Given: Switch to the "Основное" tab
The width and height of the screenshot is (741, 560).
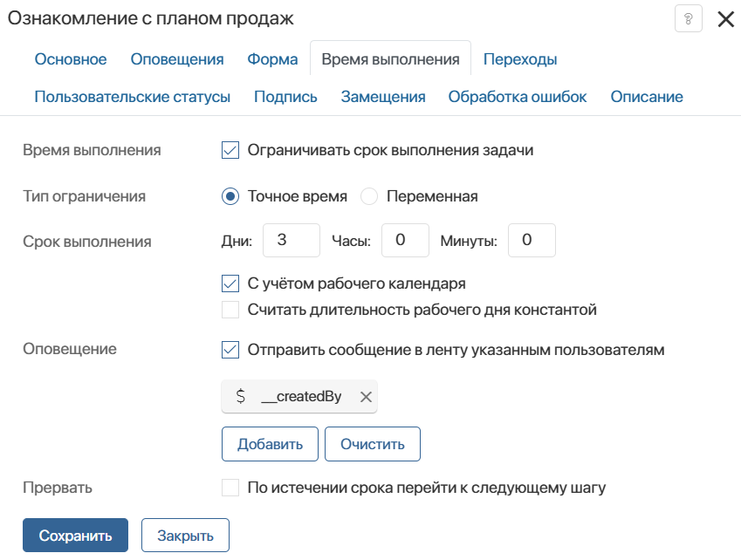Looking at the screenshot, I should [71, 59].
